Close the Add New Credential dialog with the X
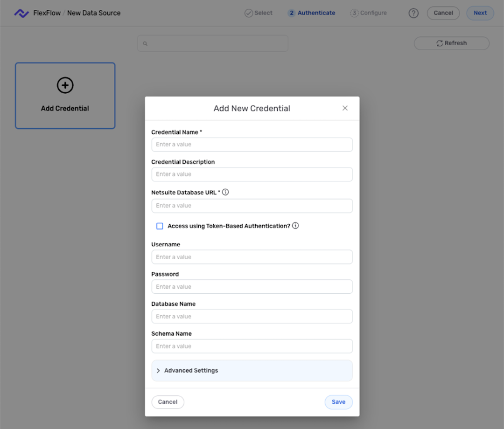This screenshot has height=429, width=504. [345, 108]
